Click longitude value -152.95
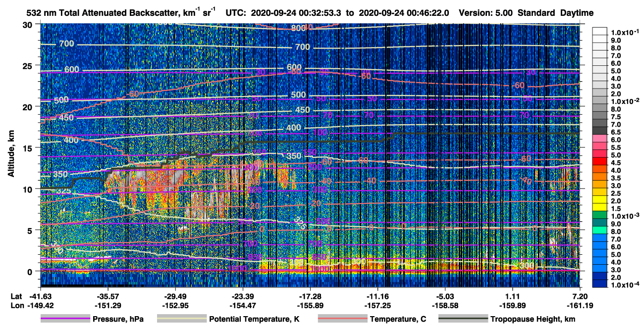The height and width of the screenshot is (330, 644). point(175,306)
